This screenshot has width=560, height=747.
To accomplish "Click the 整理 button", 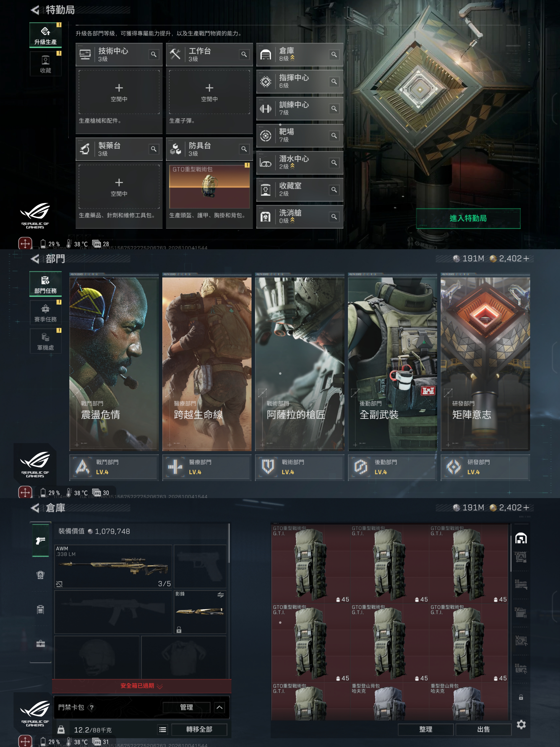I will click(426, 729).
